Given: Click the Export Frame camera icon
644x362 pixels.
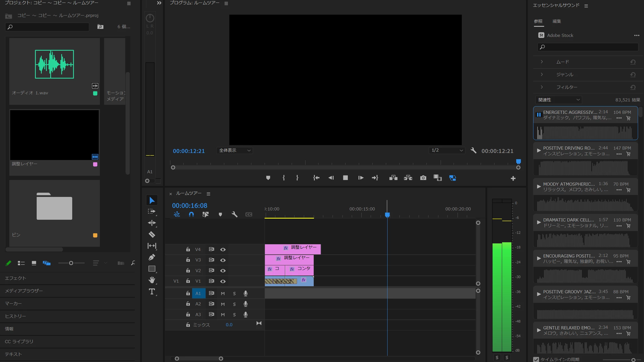Looking at the screenshot, I should tap(423, 178).
